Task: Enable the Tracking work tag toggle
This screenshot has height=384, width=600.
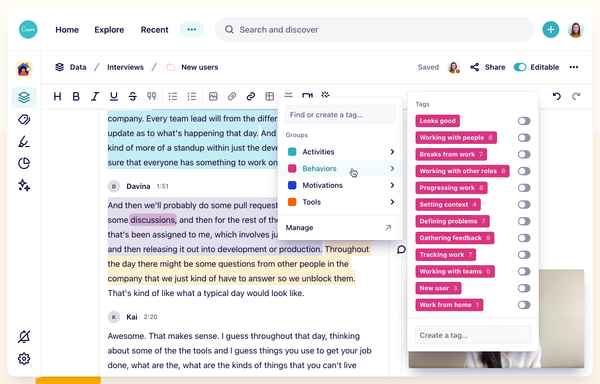Action: (524, 255)
